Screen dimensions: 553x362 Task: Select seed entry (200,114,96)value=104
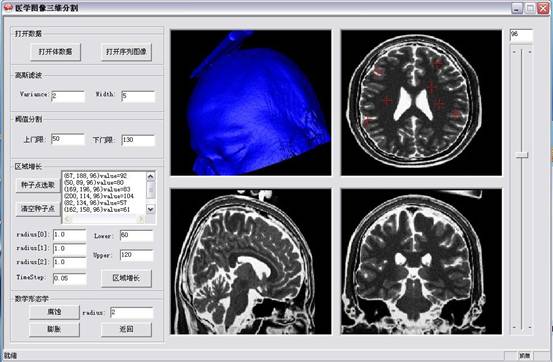pos(98,196)
